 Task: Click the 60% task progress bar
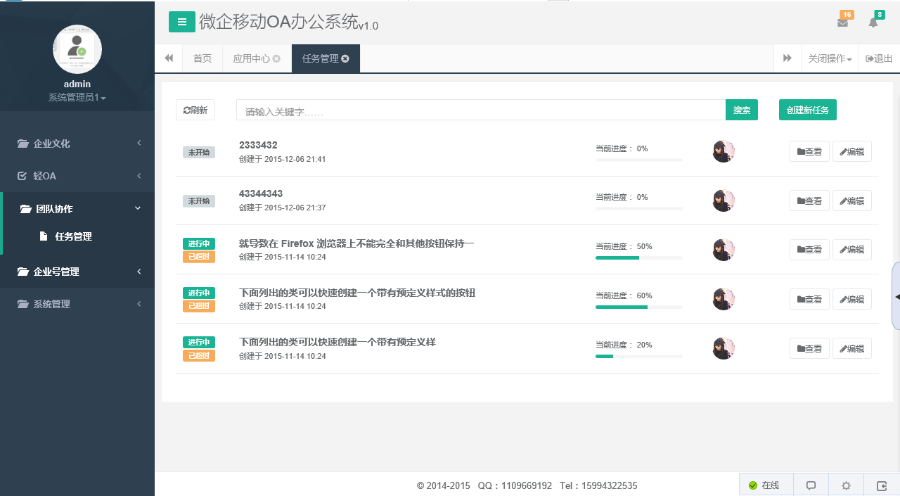[x=638, y=307]
